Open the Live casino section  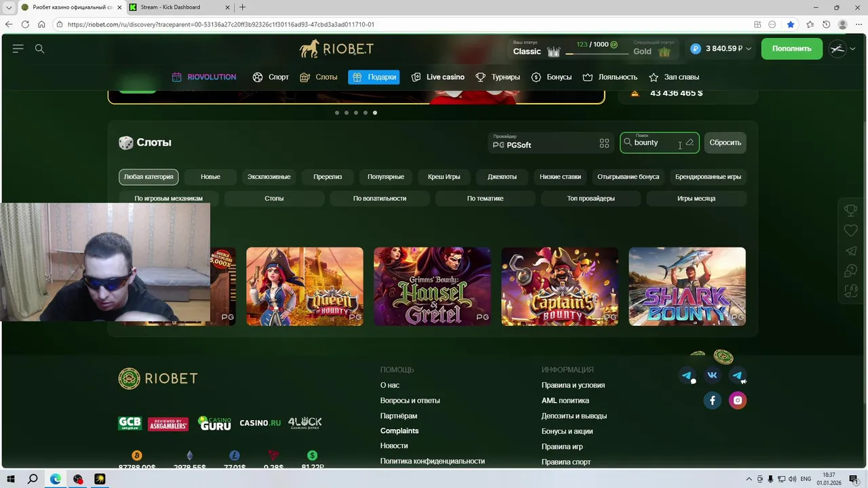438,77
